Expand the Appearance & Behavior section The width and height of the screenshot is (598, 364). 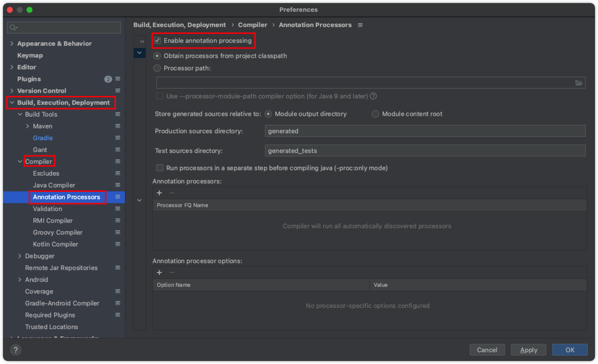pos(12,44)
